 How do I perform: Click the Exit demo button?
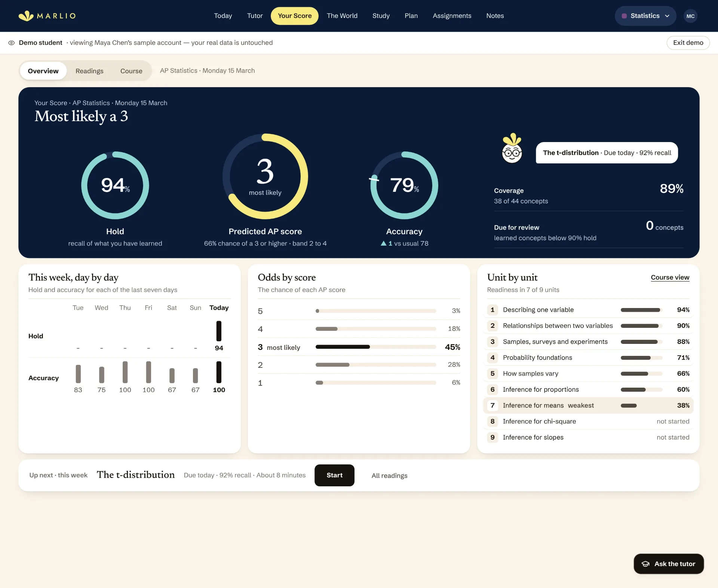click(x=688, y=43)
